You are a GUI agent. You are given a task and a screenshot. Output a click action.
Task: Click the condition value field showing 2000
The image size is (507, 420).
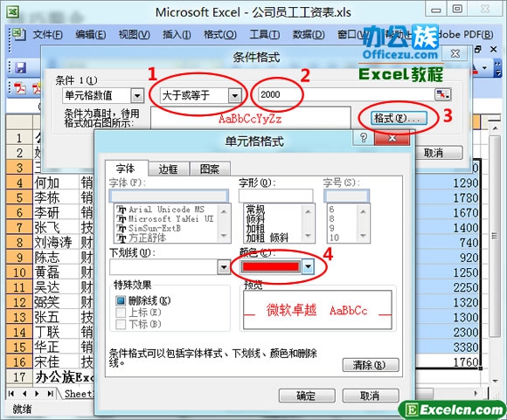pyautogui.click(x=346, y=94)
